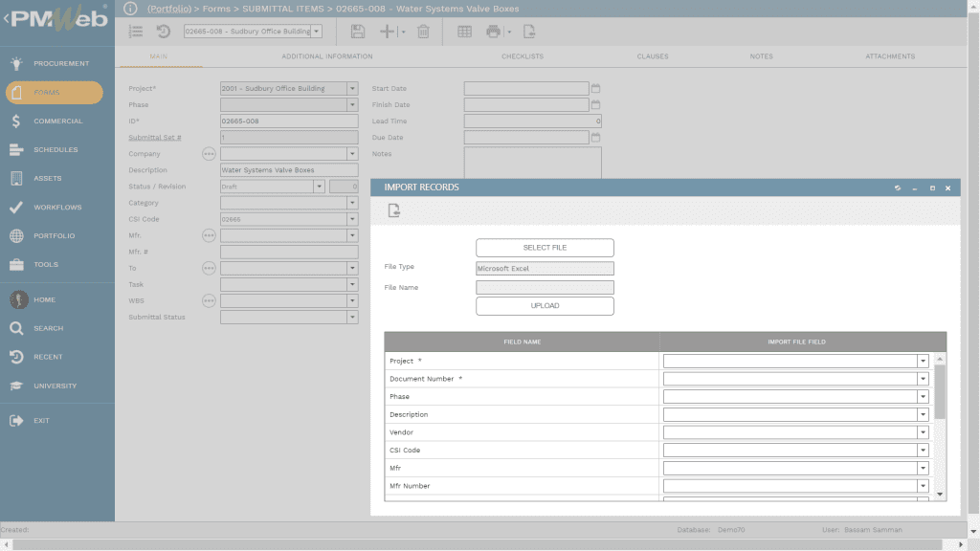Open the University graduation cap icon
This screenshot has width=980, height=551.
(x=17, y=386)
